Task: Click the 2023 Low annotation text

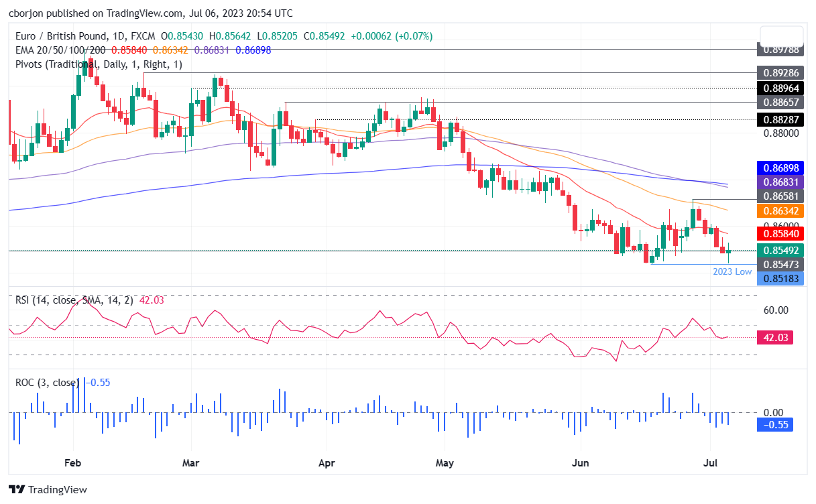Action: point(732,272)
